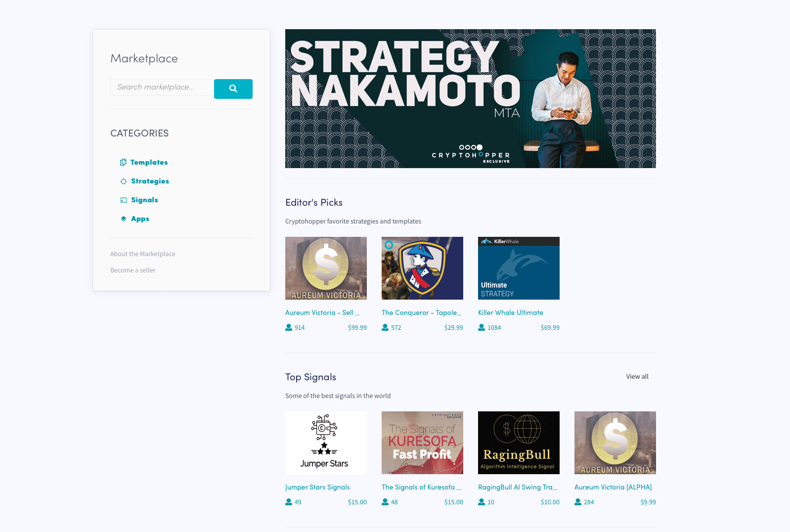Click Aureum Victoria - Sell title link

click(x=322, y=312)
